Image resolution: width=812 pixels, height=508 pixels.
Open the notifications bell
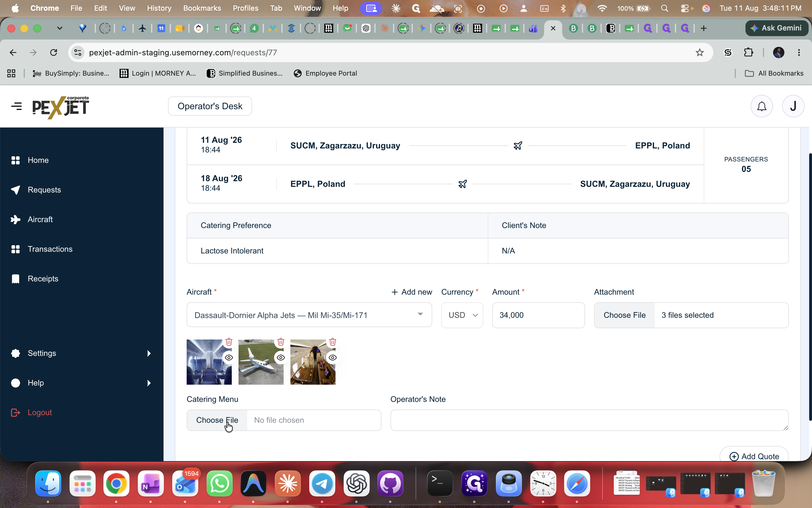(762, 106)
